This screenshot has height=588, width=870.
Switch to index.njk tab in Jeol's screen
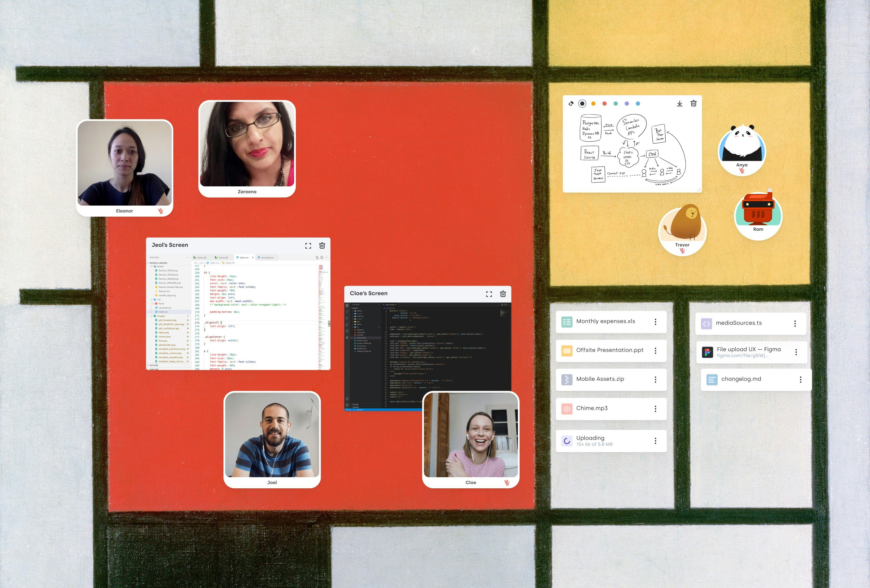(x=201, y=258)
